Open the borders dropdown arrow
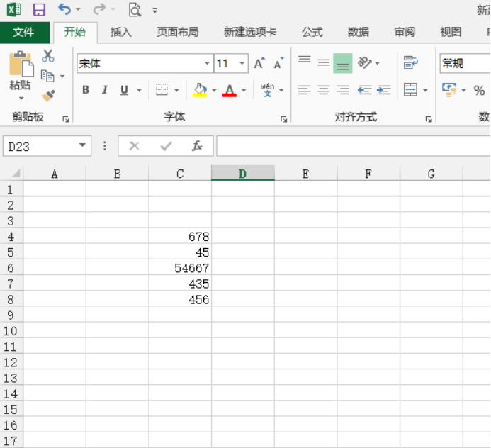Image resolution: width=491 pixels, height=448 pixels. 176,90
